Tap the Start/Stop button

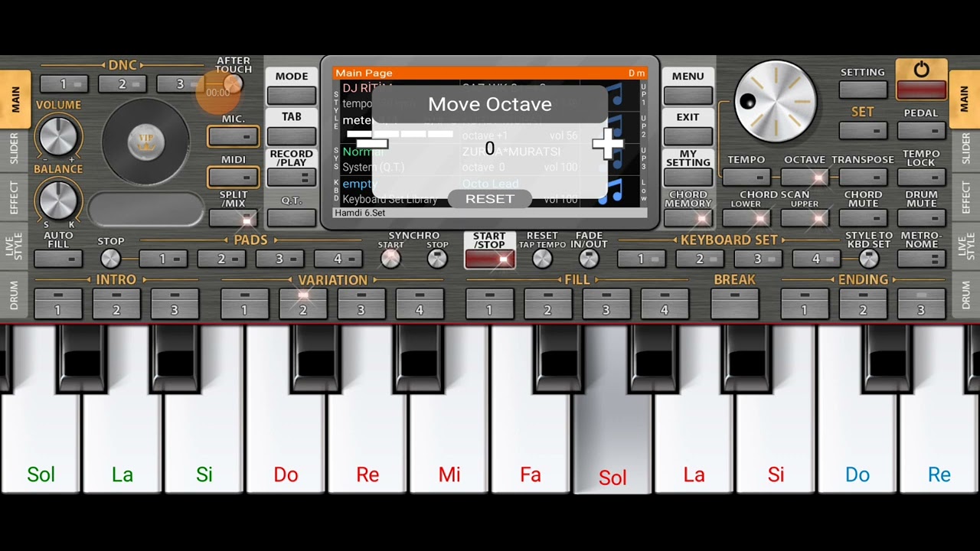pyautogui.click(x=489, y=259)
